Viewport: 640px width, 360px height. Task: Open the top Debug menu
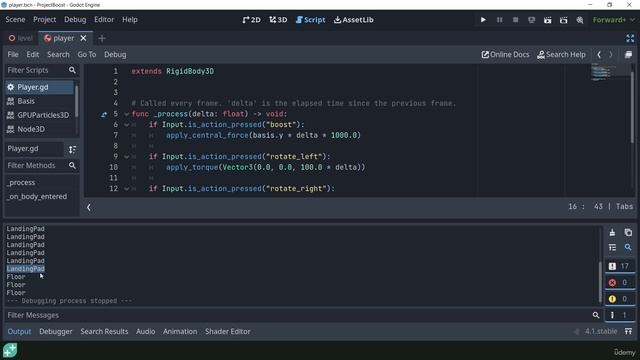pyautogui.click(x=75, y=20)
